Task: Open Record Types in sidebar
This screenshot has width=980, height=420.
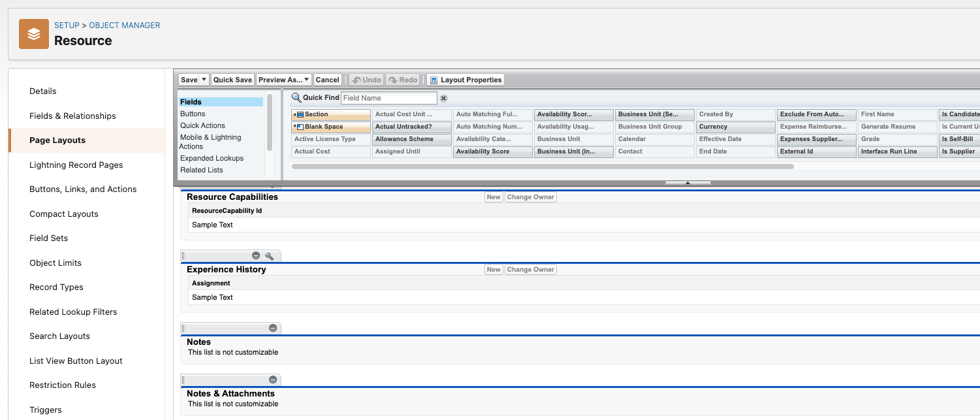Action: (56, 287)
